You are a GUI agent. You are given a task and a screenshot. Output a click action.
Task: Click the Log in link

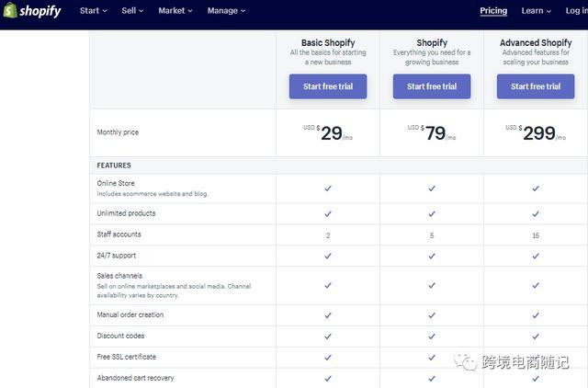click(x=576, y=10)
